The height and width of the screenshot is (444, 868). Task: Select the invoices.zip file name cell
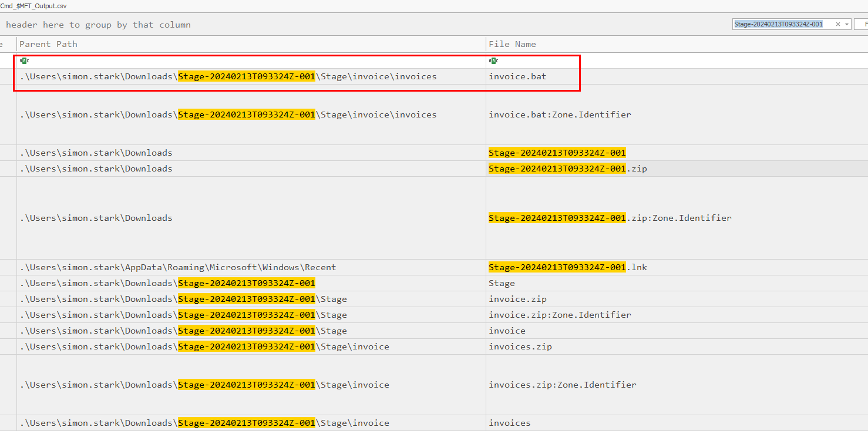520,347
